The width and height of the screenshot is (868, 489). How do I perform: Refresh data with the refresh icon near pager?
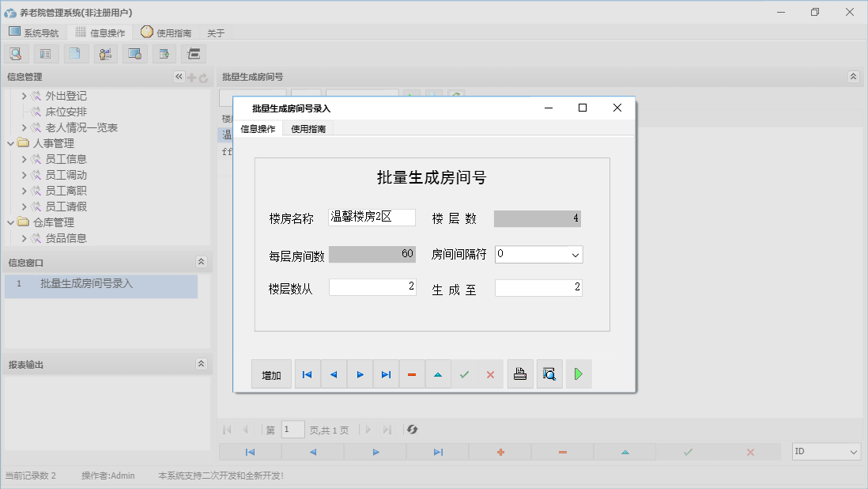pos(411,429)
